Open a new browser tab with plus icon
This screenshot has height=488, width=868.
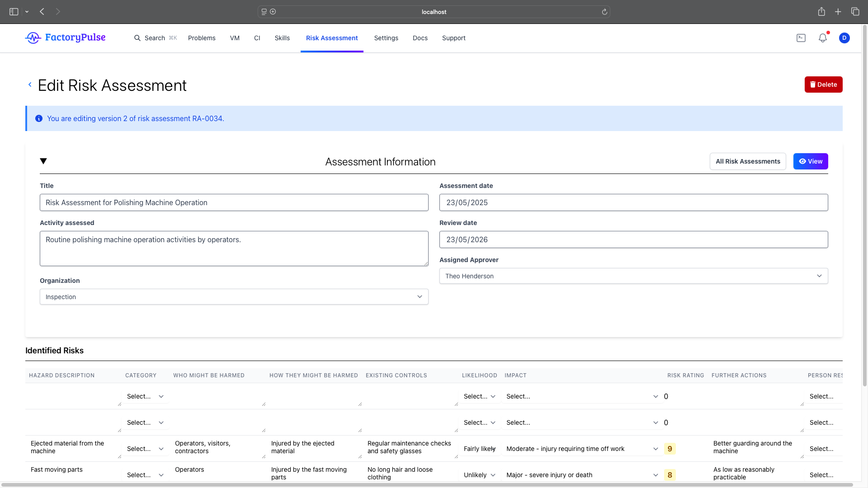pyautogui.click(x=838, y=12)
